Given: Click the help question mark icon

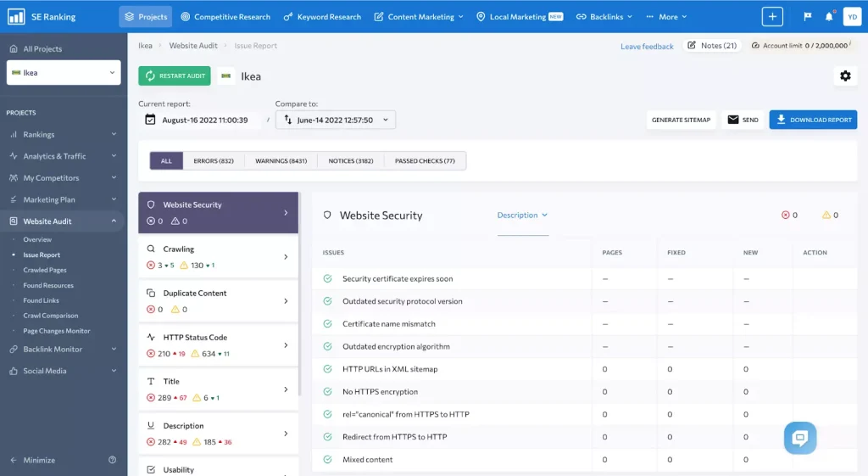Looking at the screenshot, I should [113, 460].
